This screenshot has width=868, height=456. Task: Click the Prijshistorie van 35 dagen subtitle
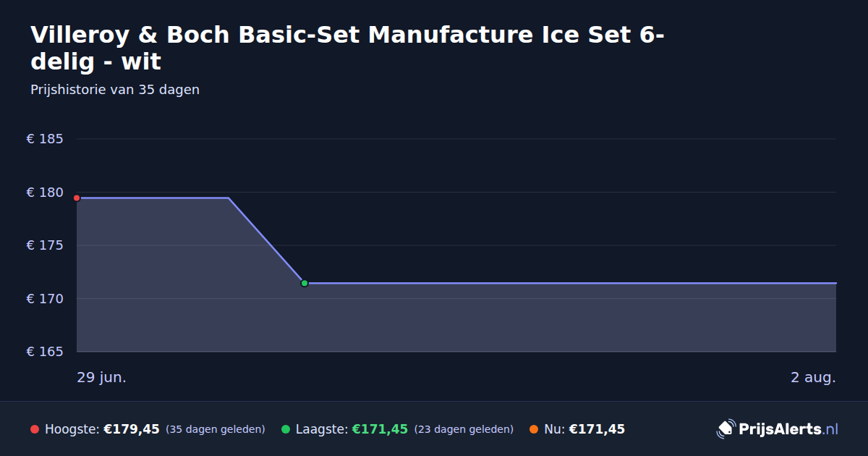[115, 90]
